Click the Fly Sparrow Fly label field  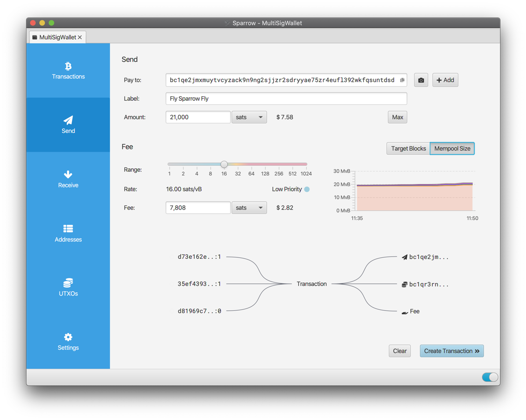tap(286, 98)
